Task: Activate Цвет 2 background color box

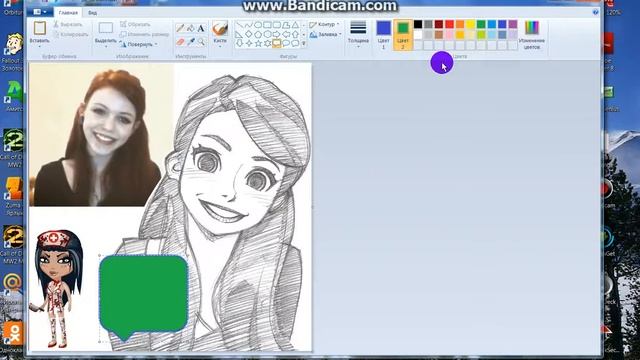Action: tap(403, 35)
